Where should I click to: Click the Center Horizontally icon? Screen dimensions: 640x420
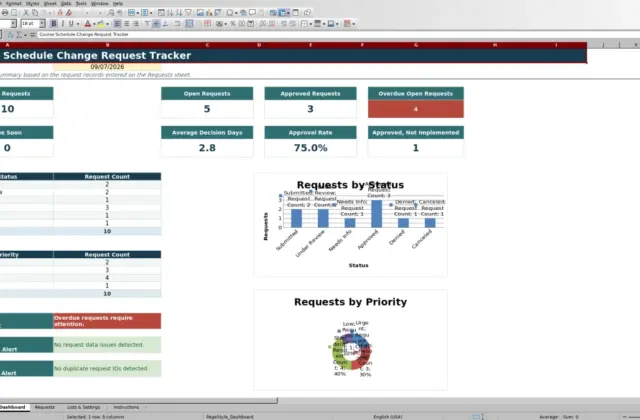click(x=127, y=24)
